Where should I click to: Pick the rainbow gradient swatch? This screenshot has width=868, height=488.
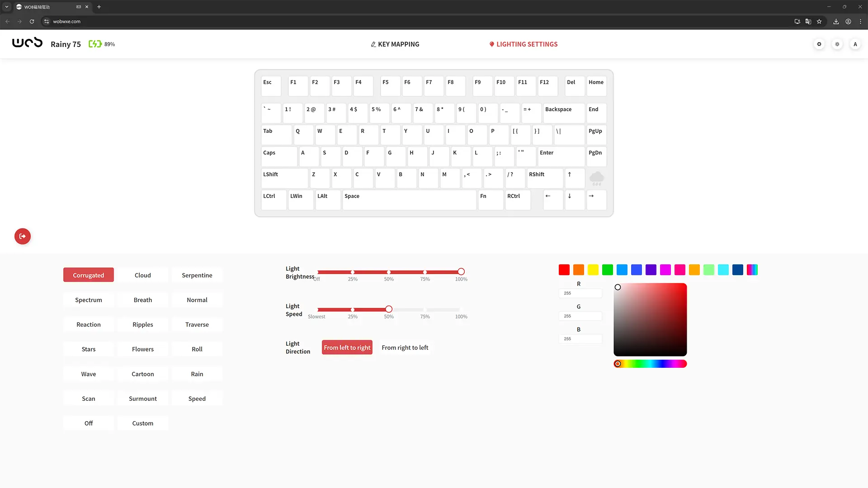(x=752, y=270)
